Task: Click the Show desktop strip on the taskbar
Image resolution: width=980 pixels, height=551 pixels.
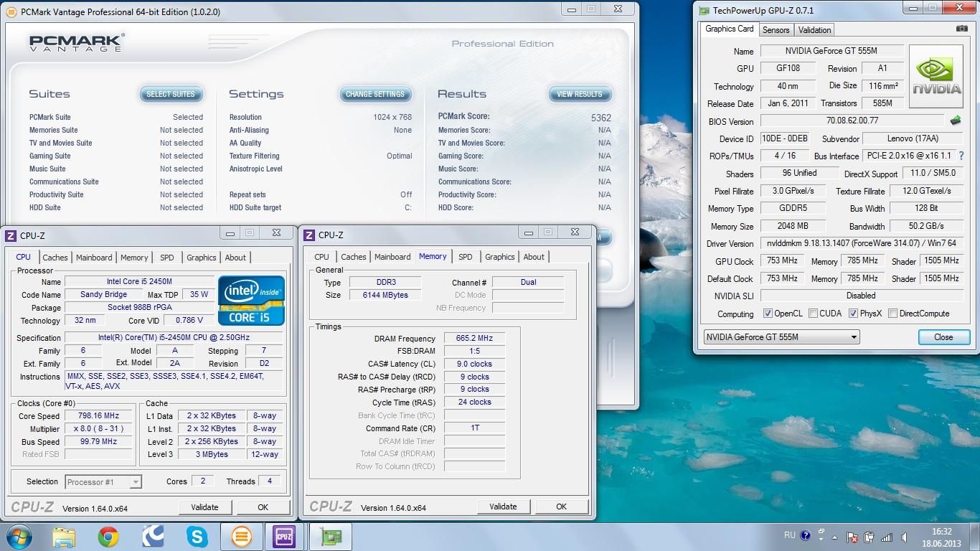Action: pyautogui.click(x=974, y=537)
